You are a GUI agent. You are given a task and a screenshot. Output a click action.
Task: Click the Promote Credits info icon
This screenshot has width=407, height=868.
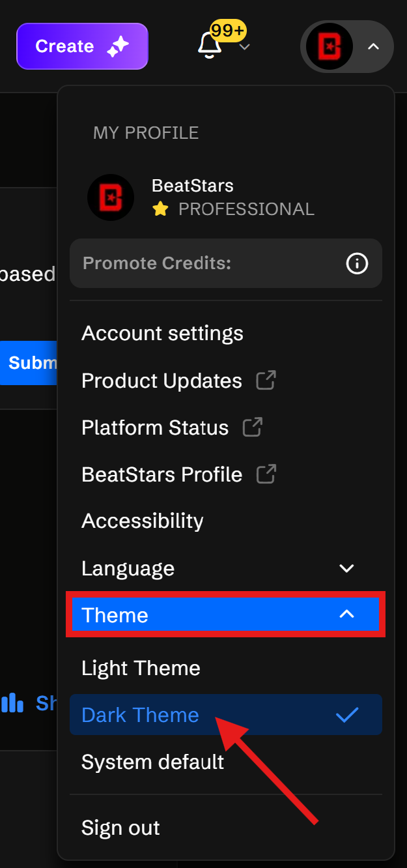(356, 264)
